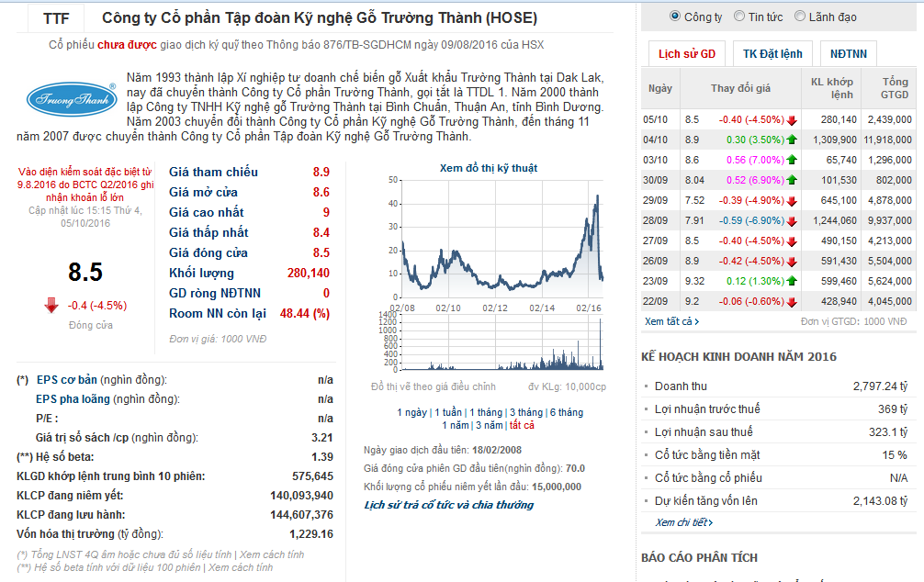Viewport: 924px width, 582px height.
Task: Click the EPS cơ bản label
Action: 66,380
